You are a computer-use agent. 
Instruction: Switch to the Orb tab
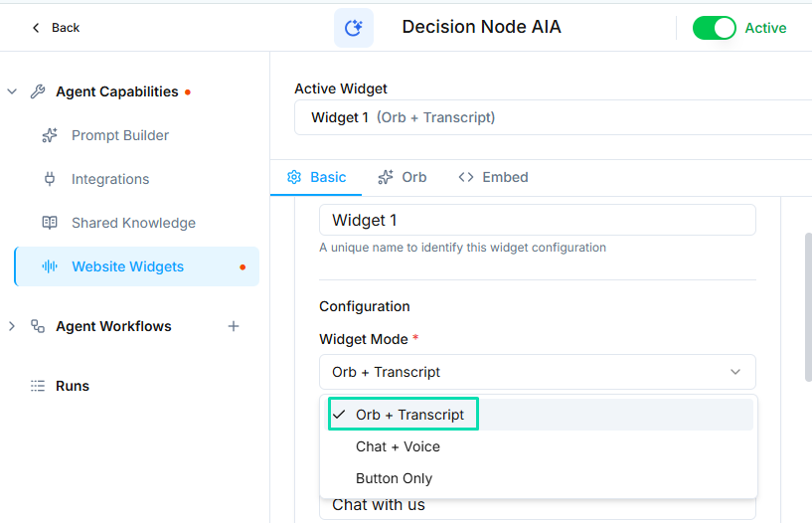click(x=403, y=177)
